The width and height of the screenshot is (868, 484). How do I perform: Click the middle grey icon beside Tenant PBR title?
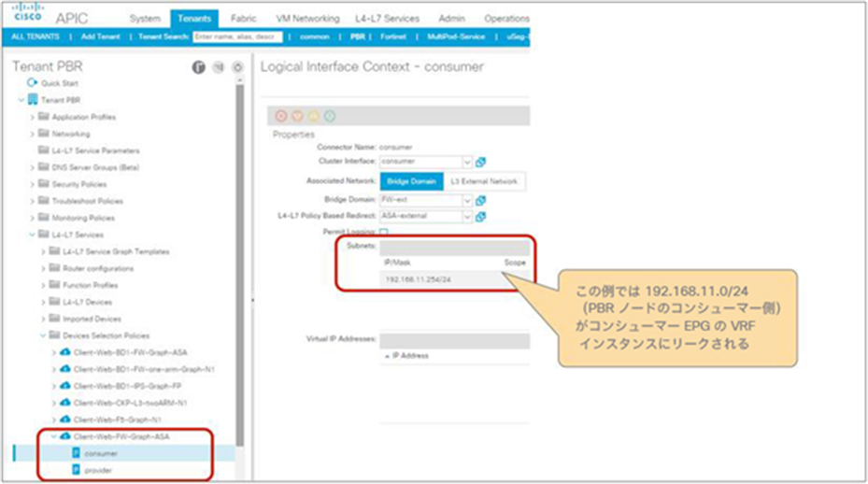219,67
